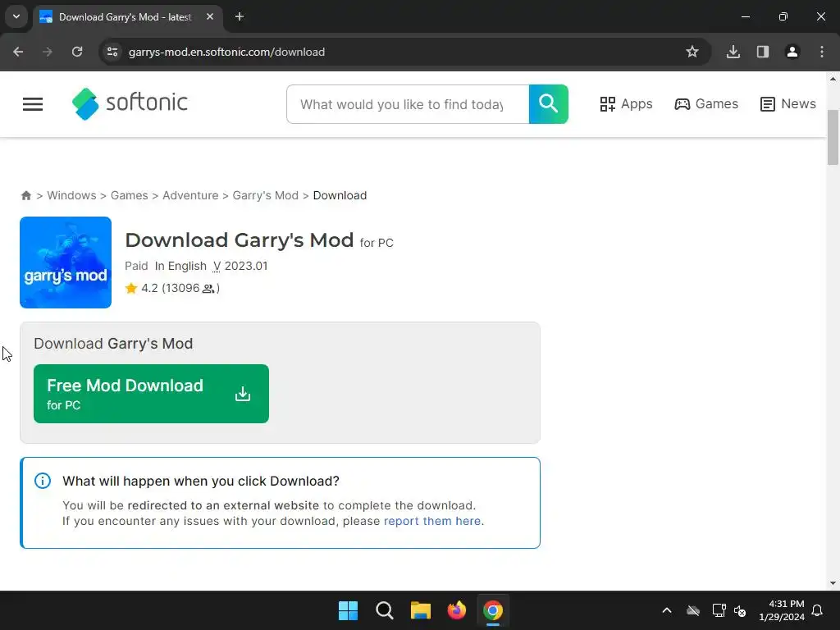This screenshot has height=630, width=840.
Task: Click the OneDrive cloud tray icon
Action: (693, 610)
